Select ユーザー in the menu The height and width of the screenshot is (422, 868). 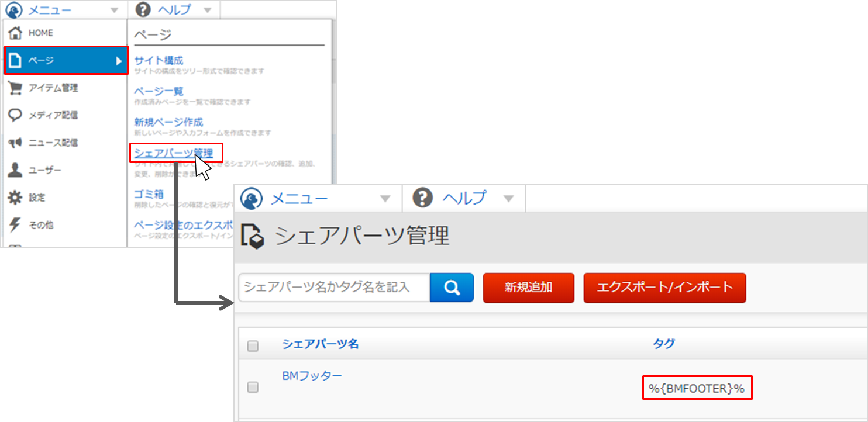pos(66,170)
